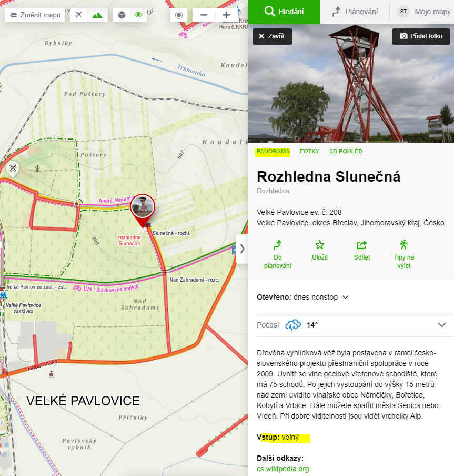Click the Přidat fotku camera button
The height and width of the screenshot is (476, 454).
[x=421, y=36]
